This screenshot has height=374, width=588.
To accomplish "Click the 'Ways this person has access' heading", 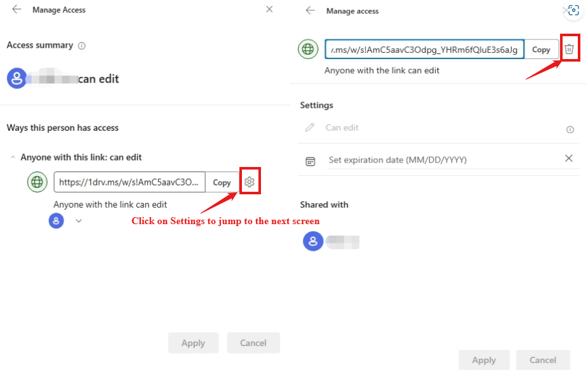I will (63, 128).
